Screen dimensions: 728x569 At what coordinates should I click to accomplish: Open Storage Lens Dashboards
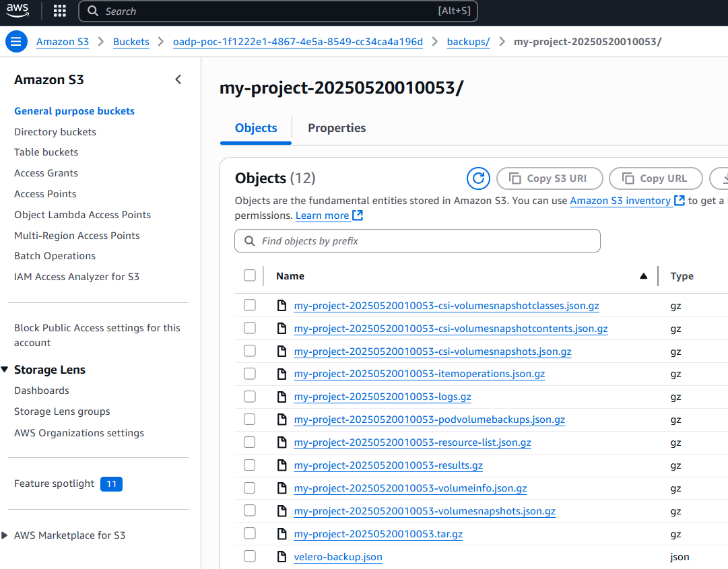tap(41, 391)
